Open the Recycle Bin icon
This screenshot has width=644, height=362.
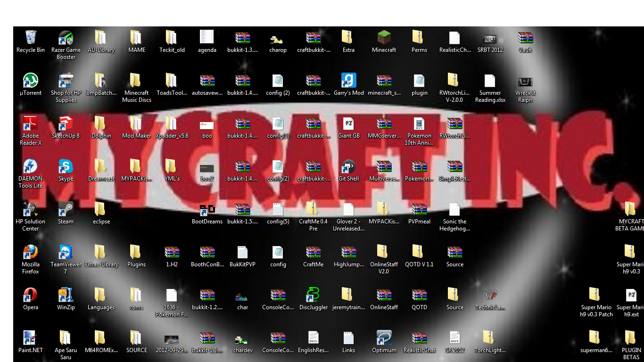tap(31, 38)
